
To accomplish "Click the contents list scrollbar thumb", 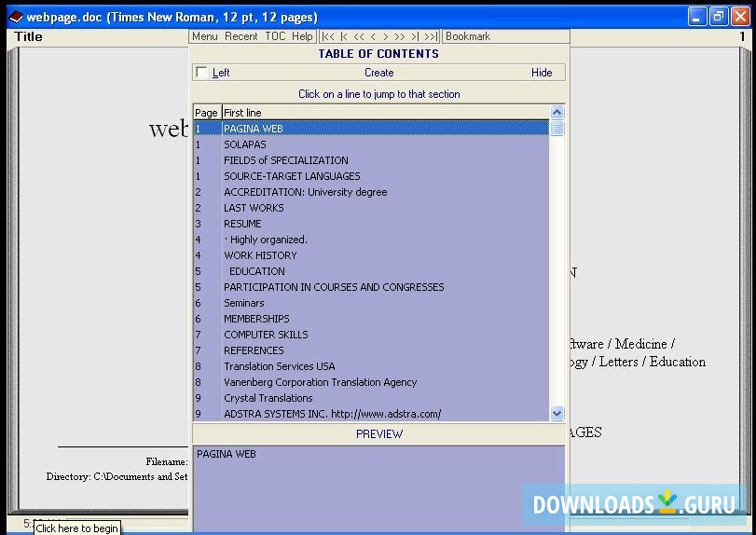I will click(557, 129).
